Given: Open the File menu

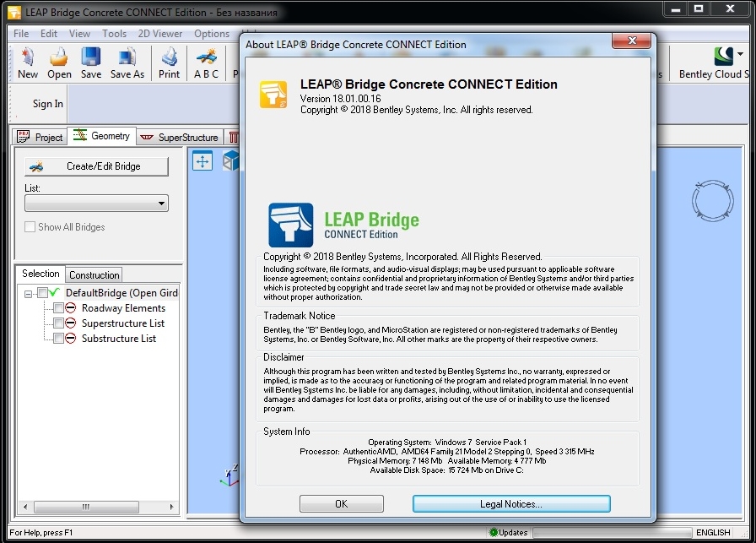Looking at the screenshot, I should 21,33.
